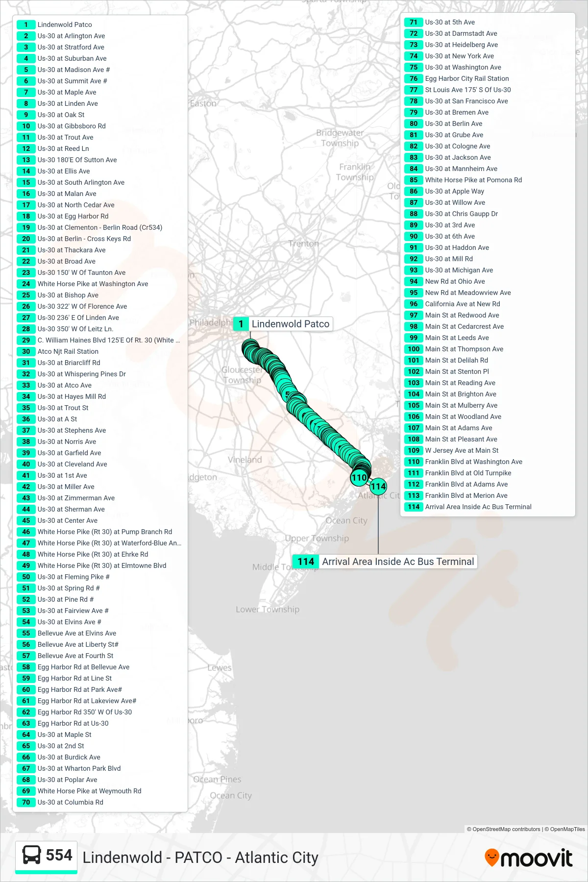Screen dimensions: 588x882
Task: Select stop 113 Franklin Blvd at Merion Ave
Action: point(456,495)
